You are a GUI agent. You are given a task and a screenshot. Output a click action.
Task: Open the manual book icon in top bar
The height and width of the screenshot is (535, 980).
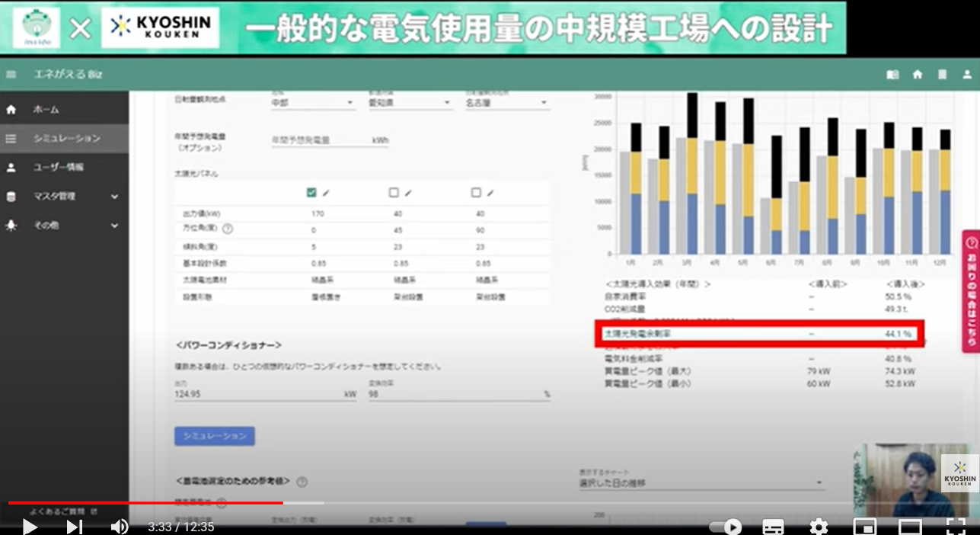click(x=893, y=75)
